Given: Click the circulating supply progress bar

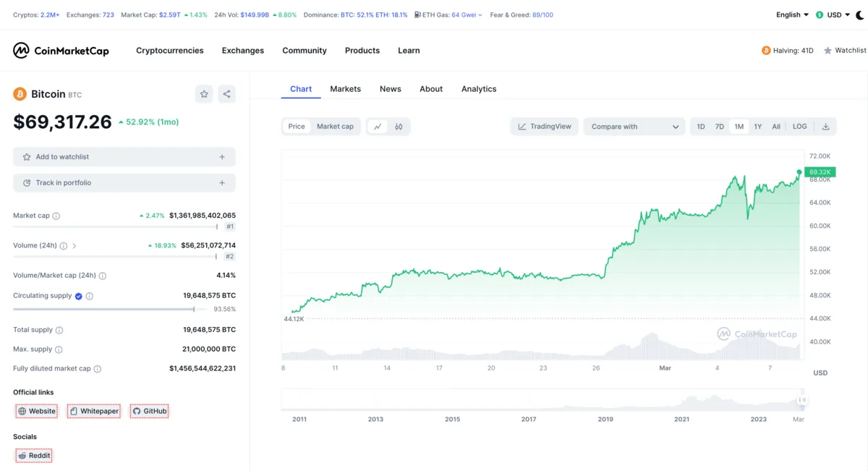Looking at the screenshot, I should click(x=111, y=309).
